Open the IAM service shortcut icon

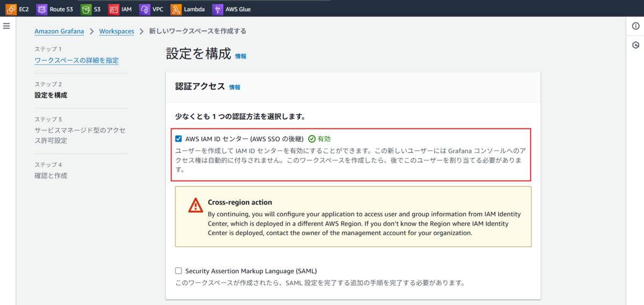click(113, 9)
